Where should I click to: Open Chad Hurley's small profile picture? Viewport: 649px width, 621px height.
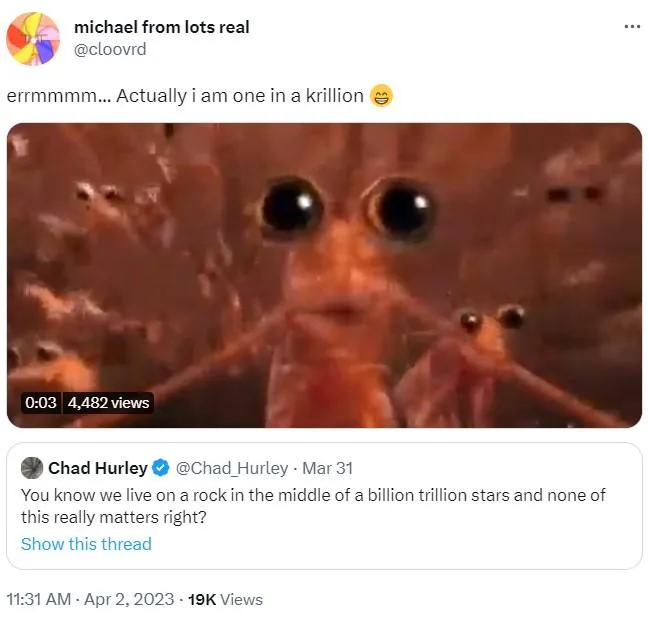click(x=32, y=468)
